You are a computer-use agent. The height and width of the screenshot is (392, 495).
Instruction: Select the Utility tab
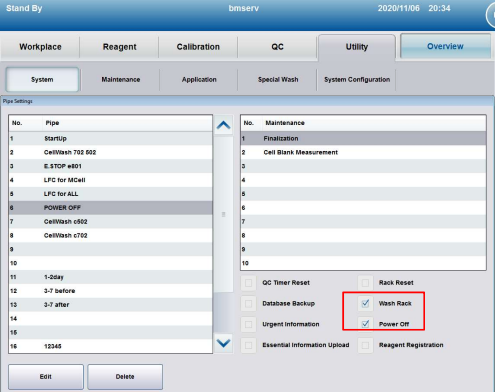coord(357,47)
